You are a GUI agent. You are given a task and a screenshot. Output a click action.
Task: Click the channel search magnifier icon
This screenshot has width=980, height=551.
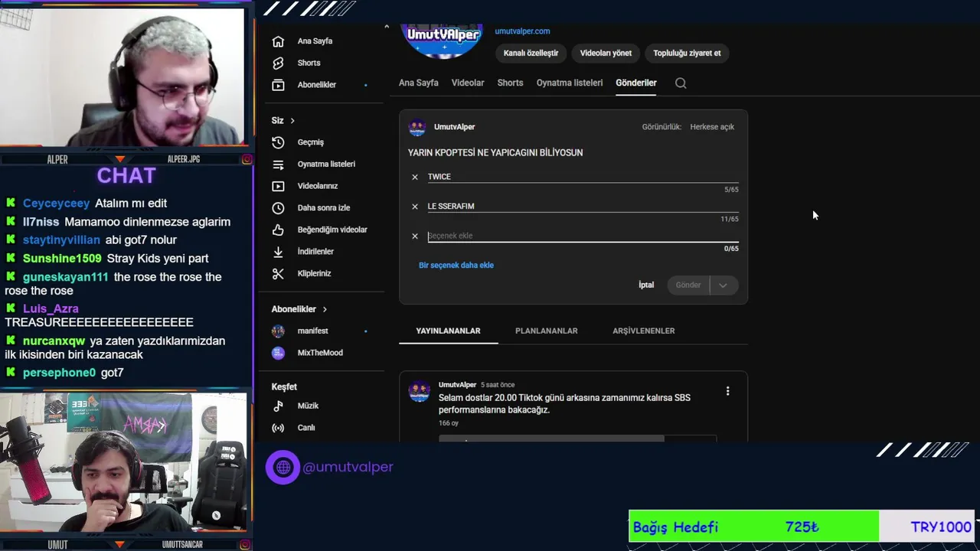(x=681, y=83)
